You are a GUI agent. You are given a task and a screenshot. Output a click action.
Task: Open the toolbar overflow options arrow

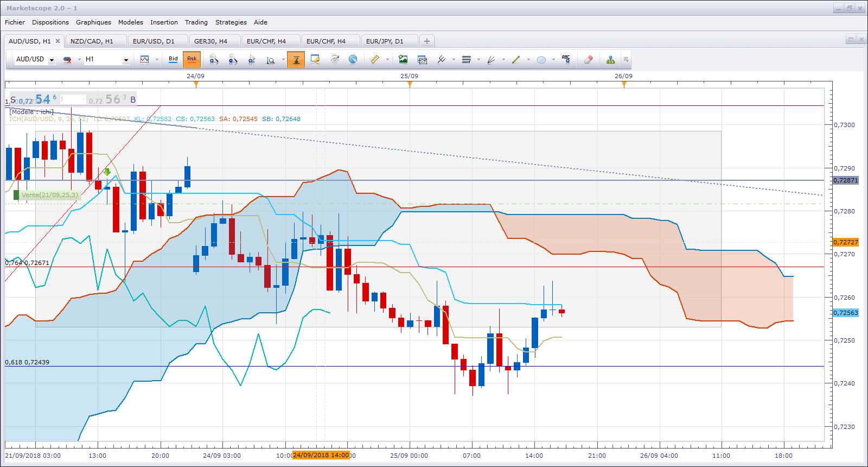coord(626,60)
